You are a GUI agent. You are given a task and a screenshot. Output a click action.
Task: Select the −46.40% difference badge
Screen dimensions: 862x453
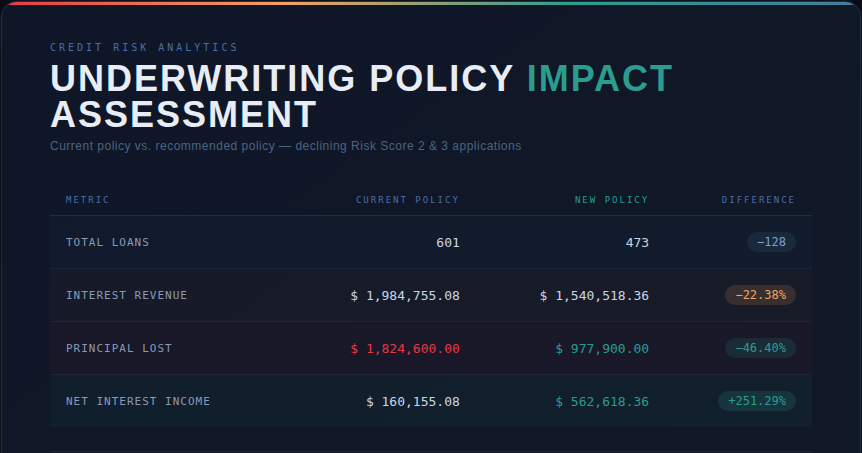click(x=760, y=348)
